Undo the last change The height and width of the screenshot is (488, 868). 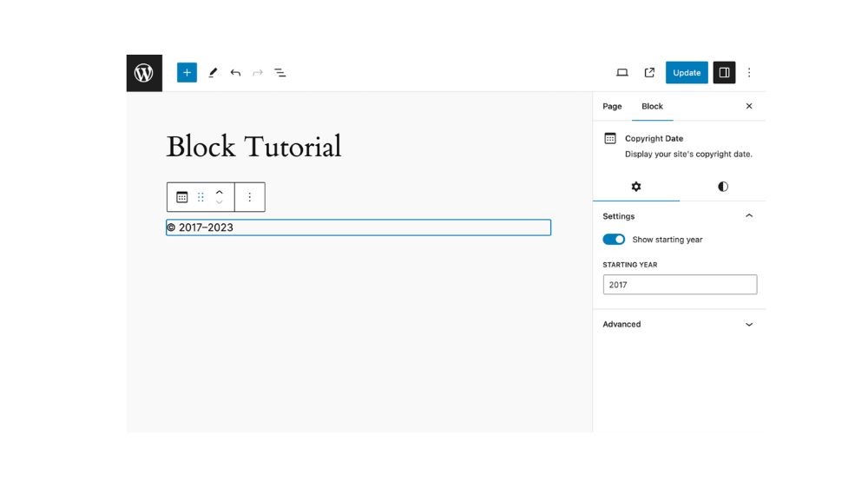coord(235,73)
